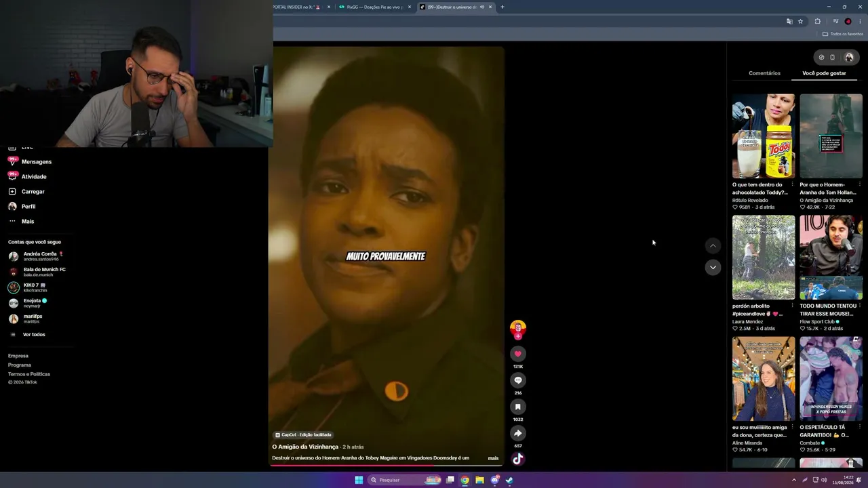Open the Windows Start menu
Image resolution: width=868 pixels, height=488 pixels.
[359, 480]
